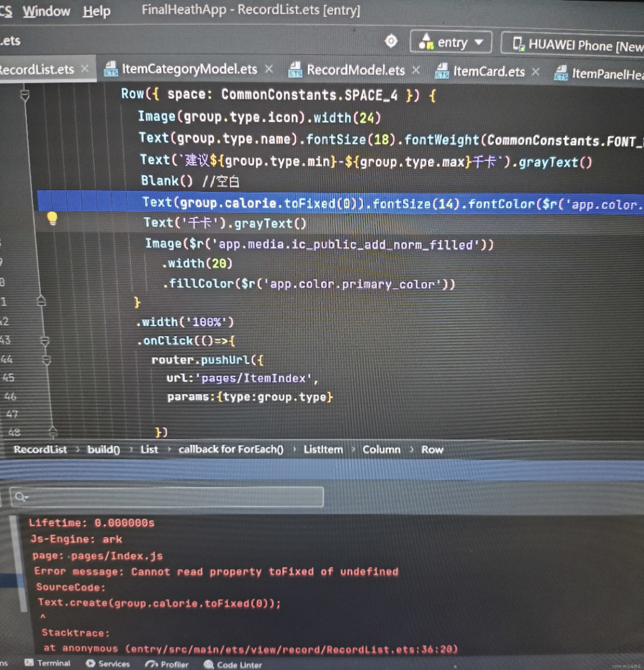Open the entry module dropdown
This screenshot has height=670, width=644.
tap(451, 42)
